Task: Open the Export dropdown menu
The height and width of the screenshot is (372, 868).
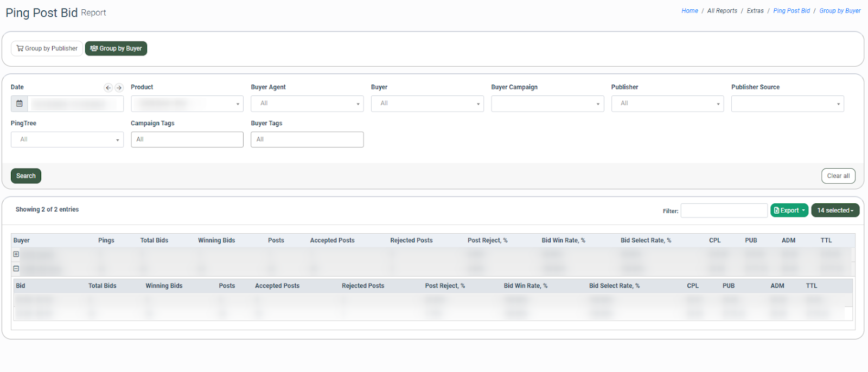Action: [789, 210]
